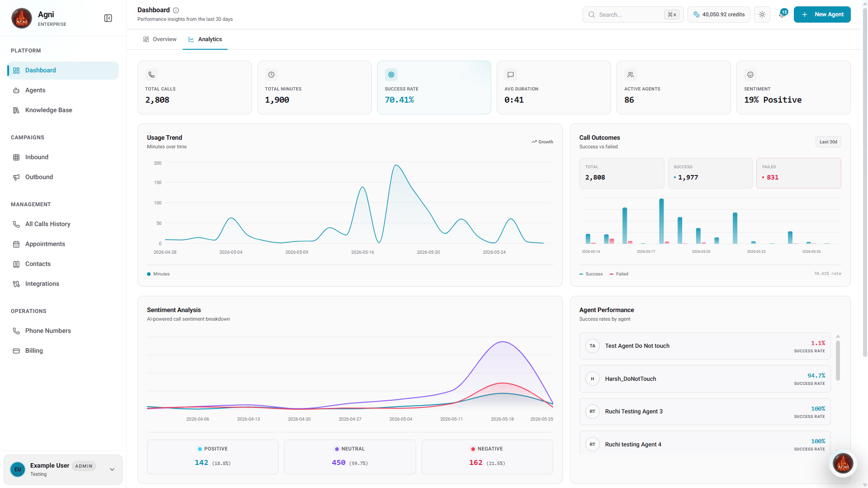This screenshot has width=868, height=488.
Task: Toggle Failed legend in Call Outcomes
Action: pyautogui.click(x=619, y=274)
